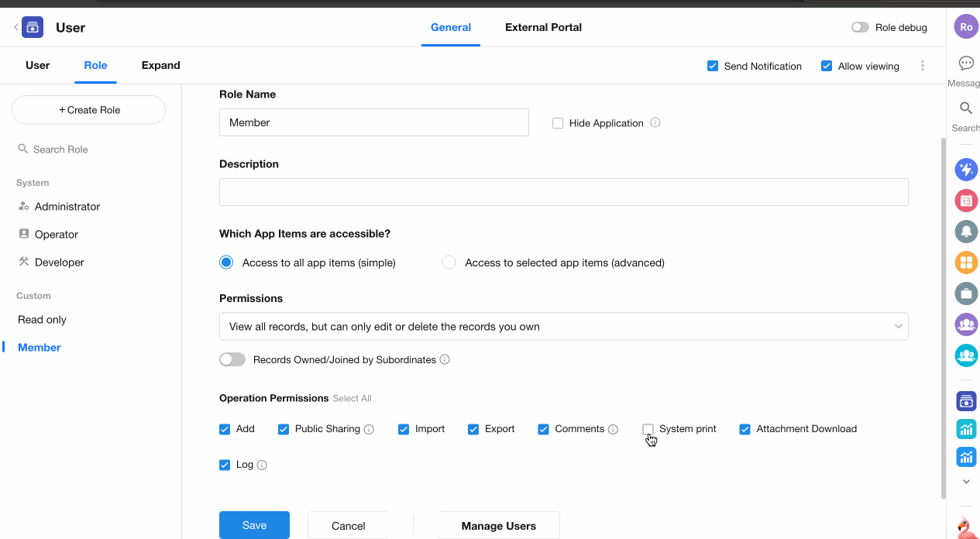Image resolution: width=980 pixels, height=539 pixels.
Task: Check the System print checkbox
Action: click(648, 429)
